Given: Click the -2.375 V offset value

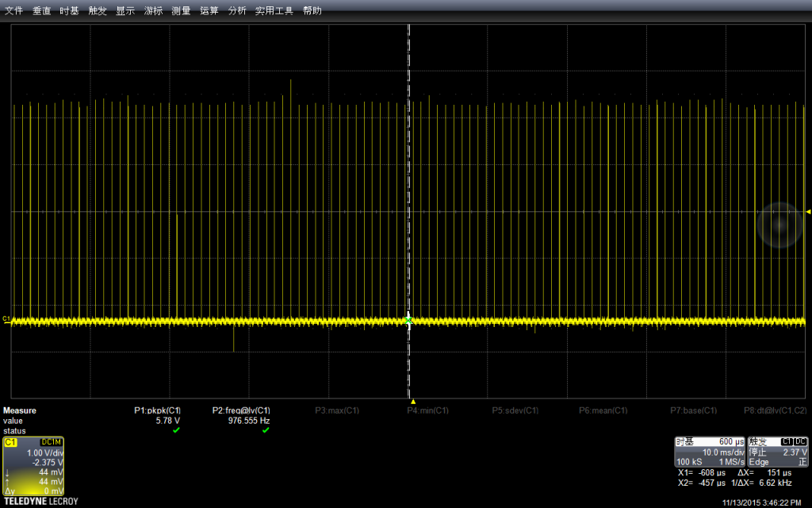Looking at the screenshot, I should click(48, 463).
